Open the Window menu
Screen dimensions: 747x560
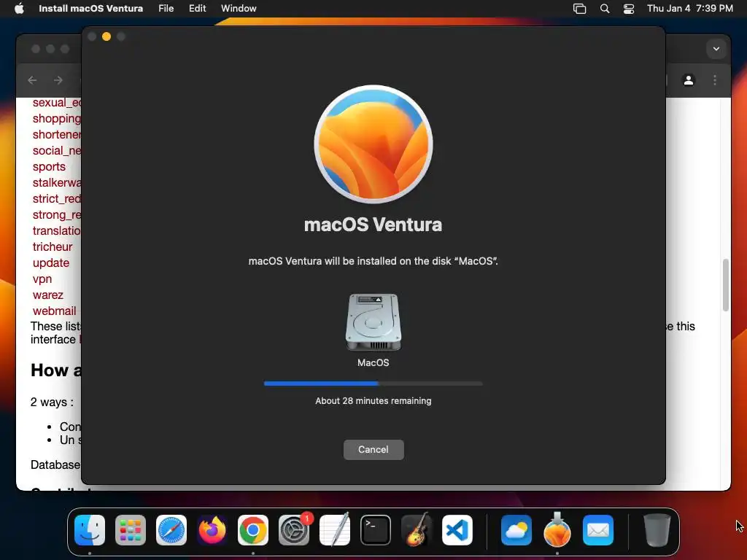pyautogui.click(x=239, y=8)
